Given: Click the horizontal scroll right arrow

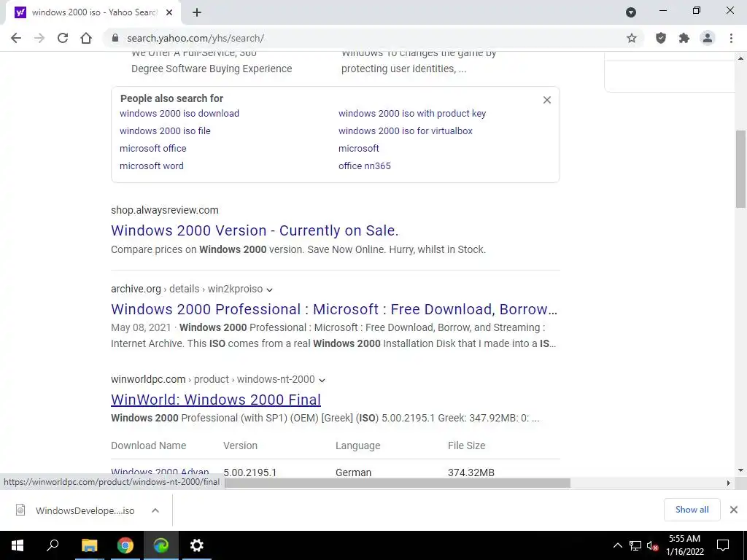Looking at the screenshot, I should pos(728,483).
